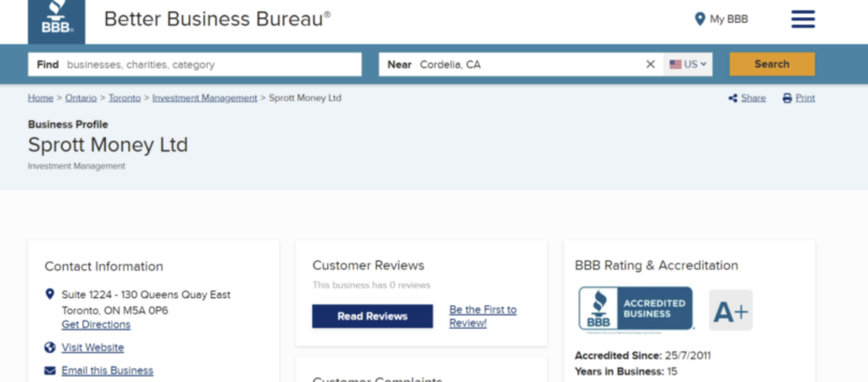
Task: Click the My BBB location pin icon
Action: [699, 19]
